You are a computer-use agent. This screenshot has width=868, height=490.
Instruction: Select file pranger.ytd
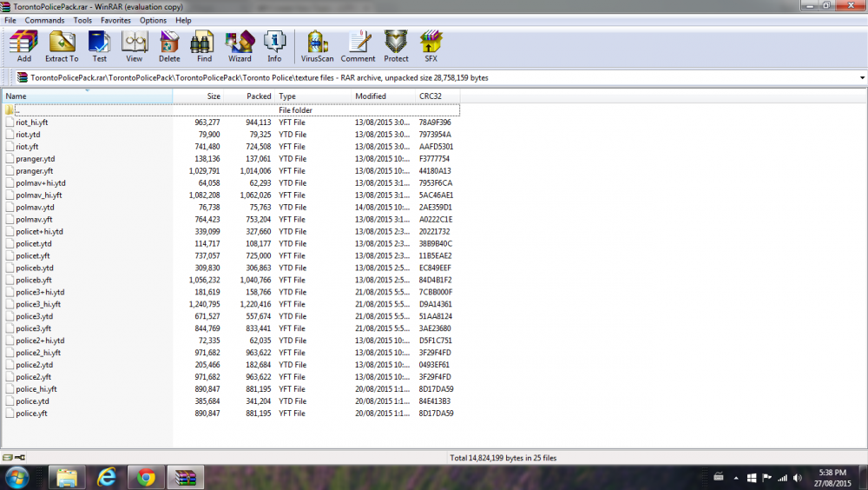35,159
